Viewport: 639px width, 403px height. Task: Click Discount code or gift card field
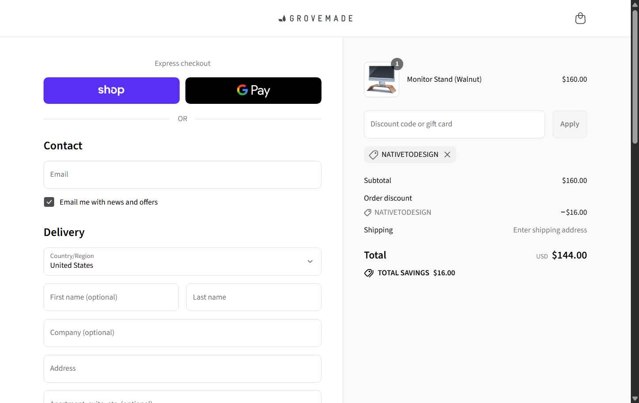[x=454, y=124]
